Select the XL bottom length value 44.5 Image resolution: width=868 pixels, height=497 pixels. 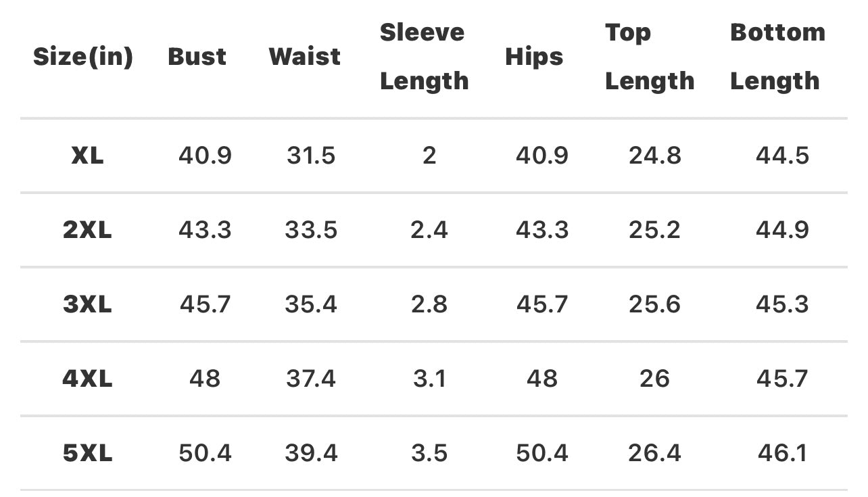[782, 156]
